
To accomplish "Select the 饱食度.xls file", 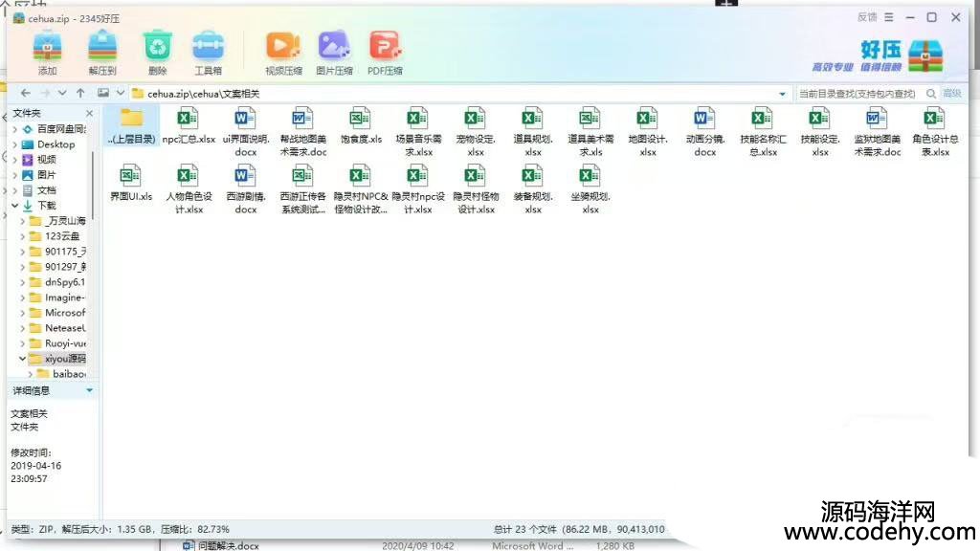I will 361,125.
